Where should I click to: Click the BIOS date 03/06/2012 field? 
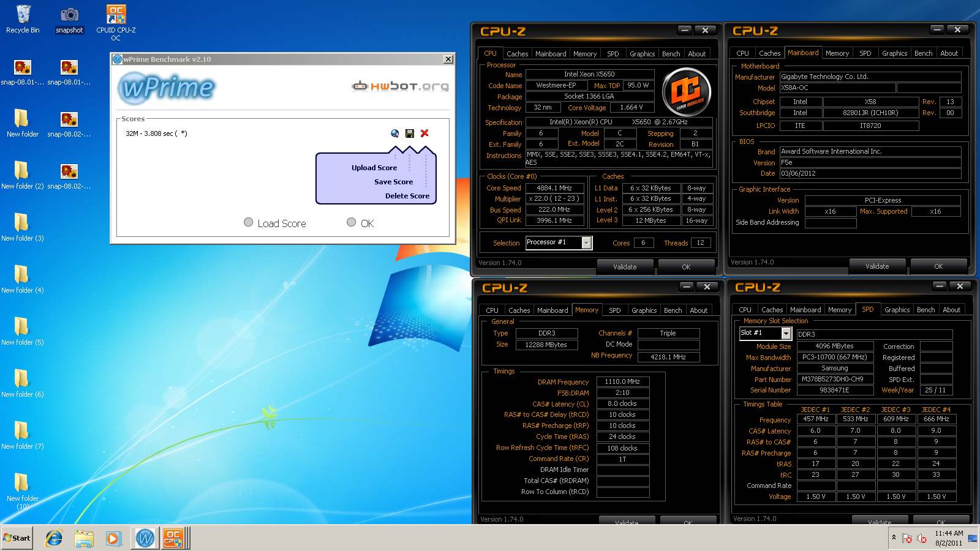pyautogui.click(x=870, y=173)
